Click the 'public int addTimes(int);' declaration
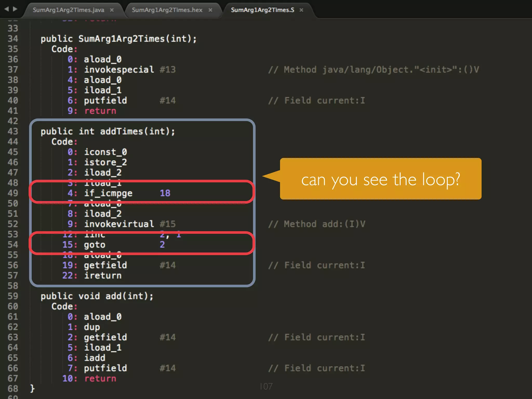532x399 pixels. pos(108,131)
